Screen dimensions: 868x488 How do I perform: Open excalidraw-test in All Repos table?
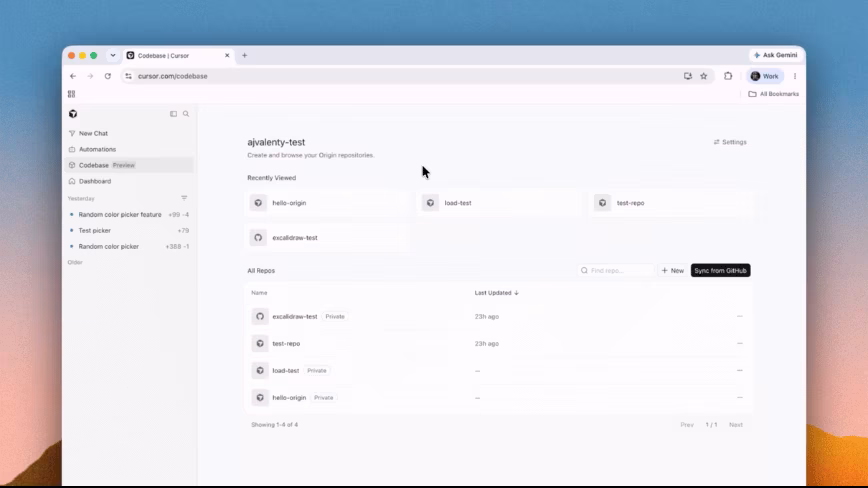click(x=295, y=316)
